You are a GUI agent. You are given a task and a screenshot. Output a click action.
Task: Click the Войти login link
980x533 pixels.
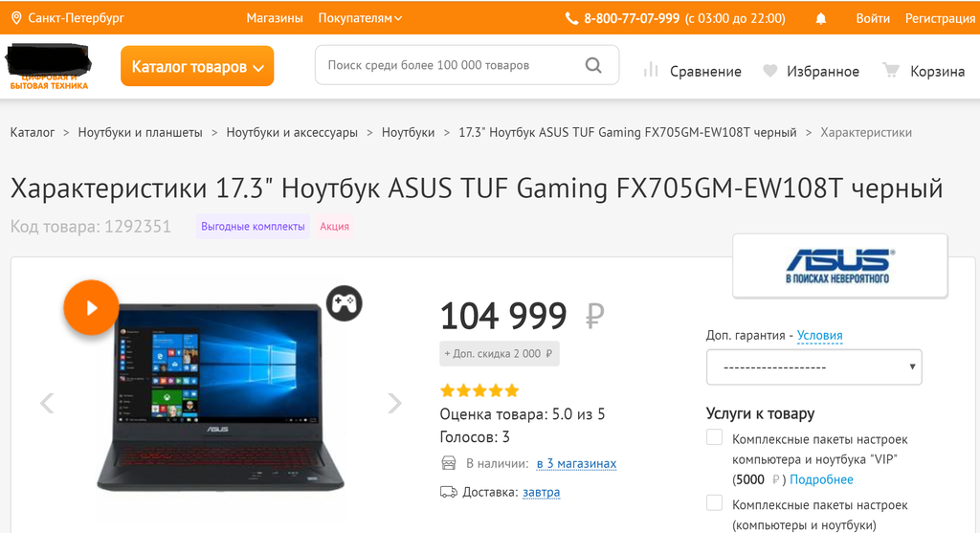(x=873, y=18)
